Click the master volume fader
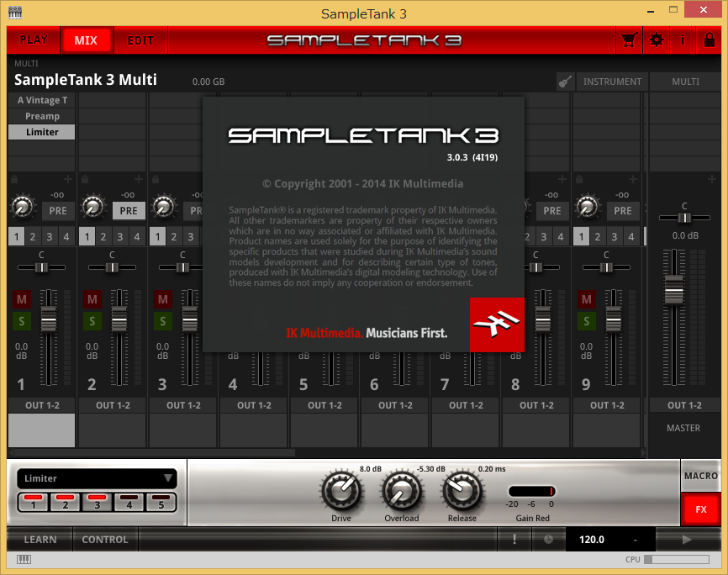This screenshot has width=728, height=575. 673,290
